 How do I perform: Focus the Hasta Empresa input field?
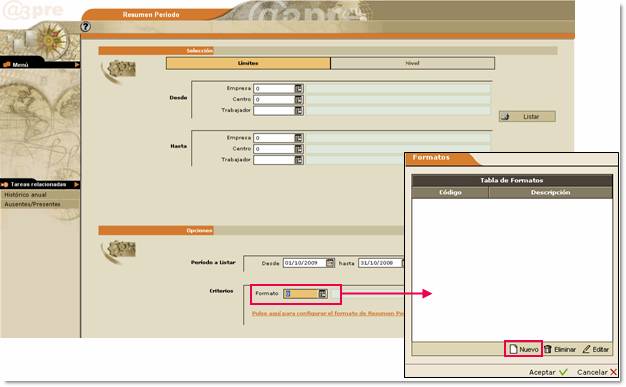click(x=274, y=138)
